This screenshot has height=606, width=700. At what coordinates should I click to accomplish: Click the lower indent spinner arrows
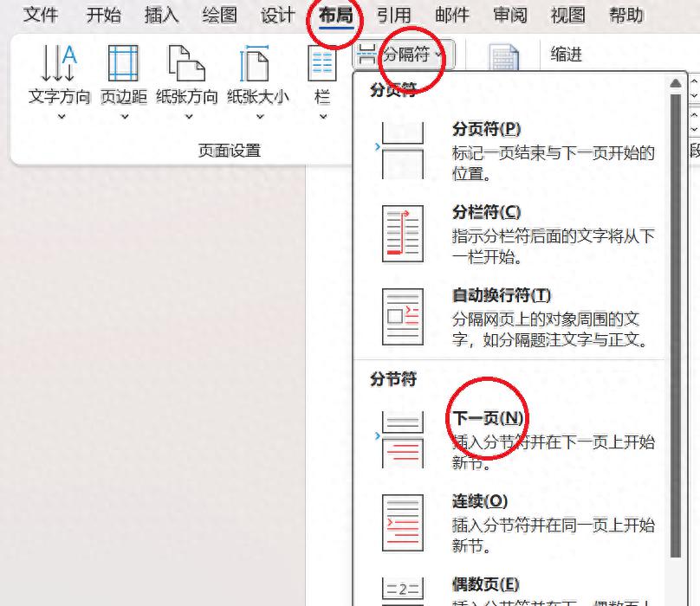694,122
